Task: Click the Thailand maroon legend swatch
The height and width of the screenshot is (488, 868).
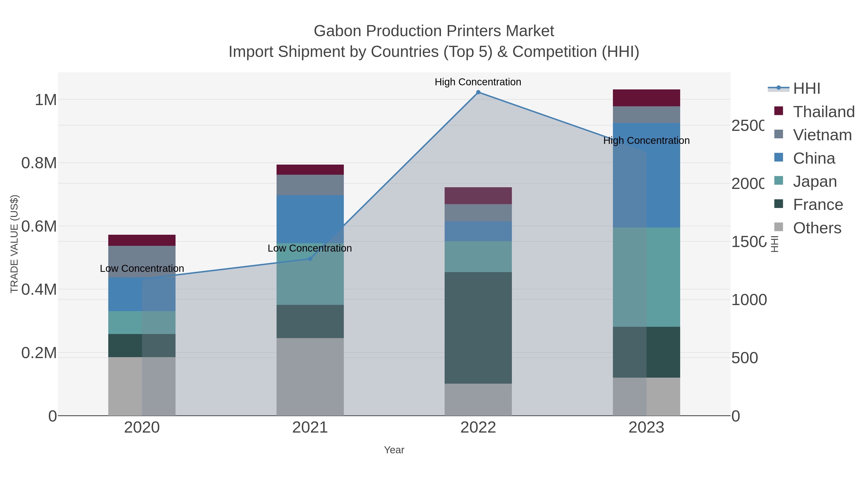Action: pyautogui.click(x=779, y=111)
